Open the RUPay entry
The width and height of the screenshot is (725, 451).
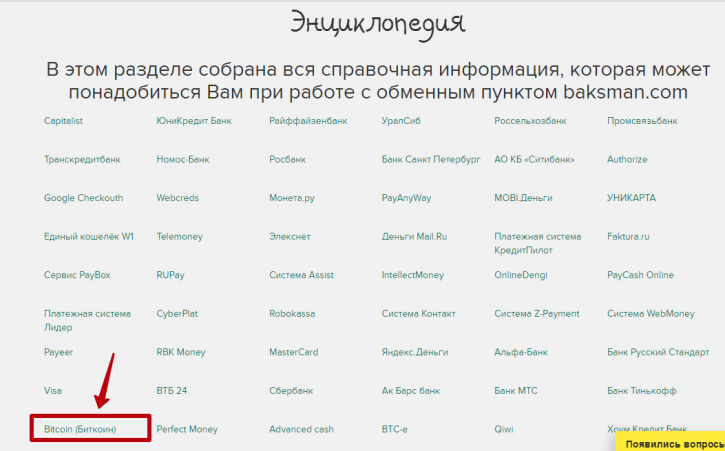point(170,275)
